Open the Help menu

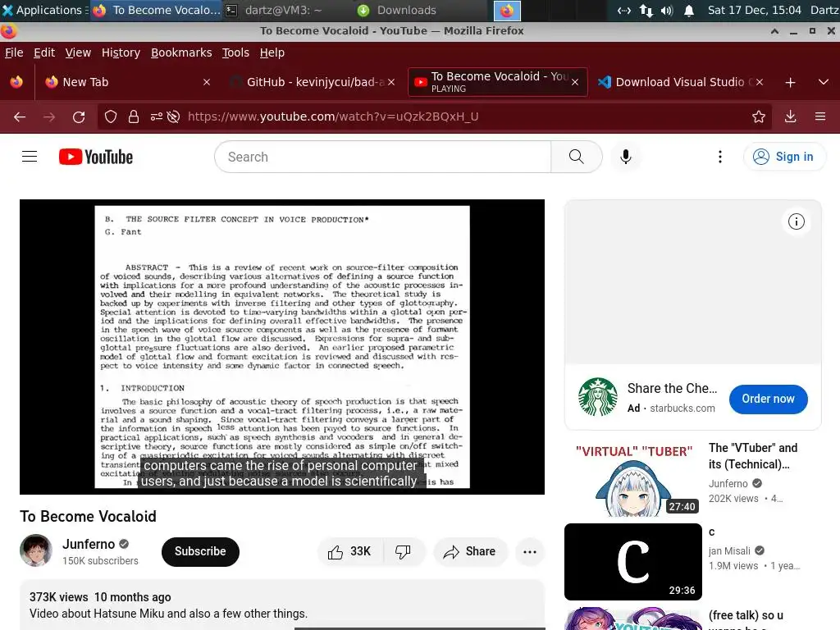pos(272,52)
